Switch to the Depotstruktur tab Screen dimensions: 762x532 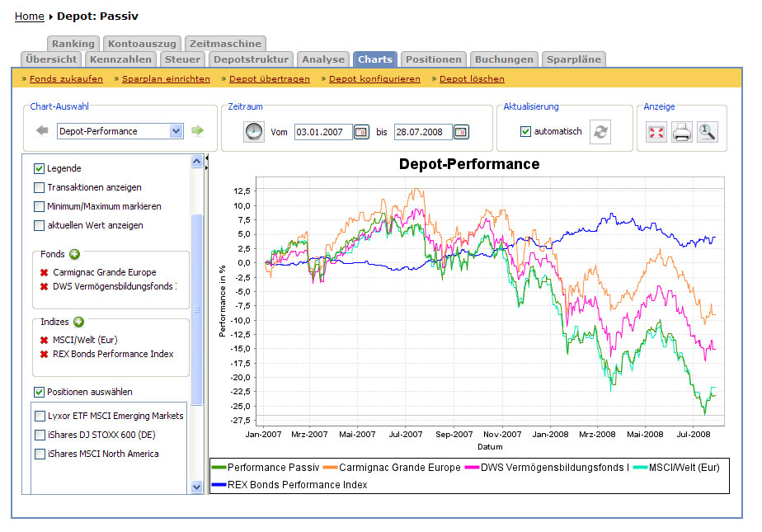[251, 59]
